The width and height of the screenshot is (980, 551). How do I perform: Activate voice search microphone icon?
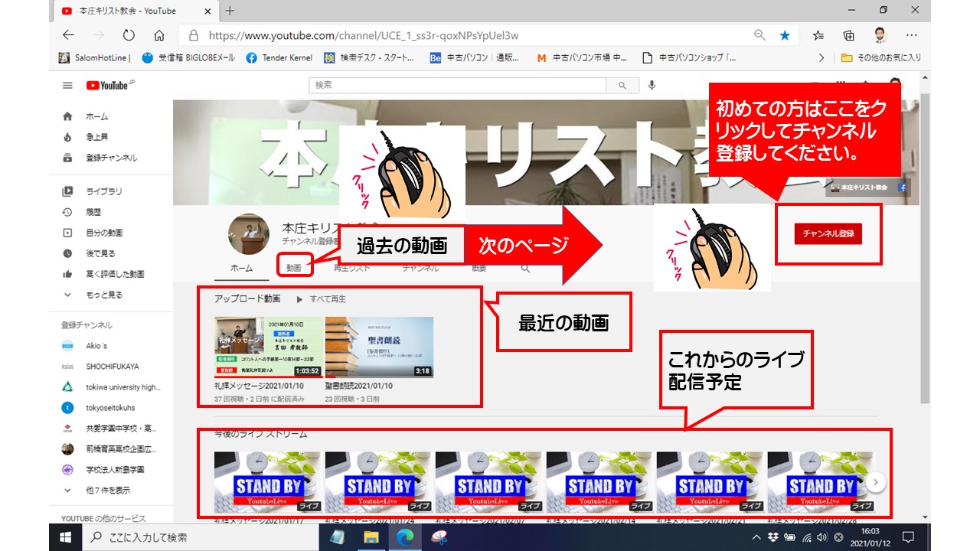pos(652,86)
